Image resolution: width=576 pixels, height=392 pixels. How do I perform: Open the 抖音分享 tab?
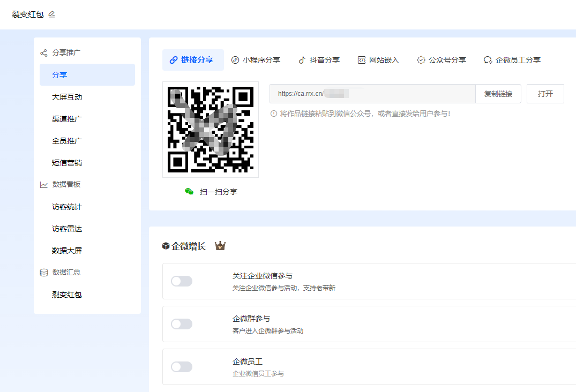pos(319,60)
